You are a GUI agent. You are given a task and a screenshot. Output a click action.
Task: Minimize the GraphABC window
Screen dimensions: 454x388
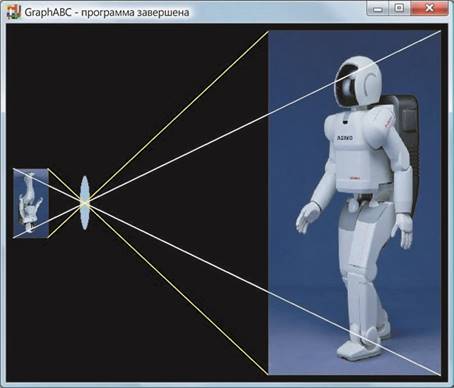(x=378, y=8)
